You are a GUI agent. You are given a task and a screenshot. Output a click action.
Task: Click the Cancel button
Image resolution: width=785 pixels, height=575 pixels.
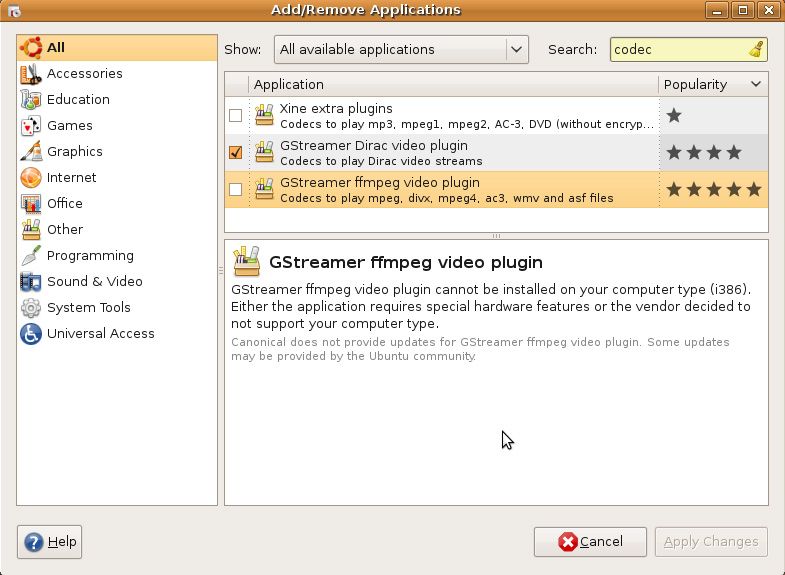pos(590,541)
